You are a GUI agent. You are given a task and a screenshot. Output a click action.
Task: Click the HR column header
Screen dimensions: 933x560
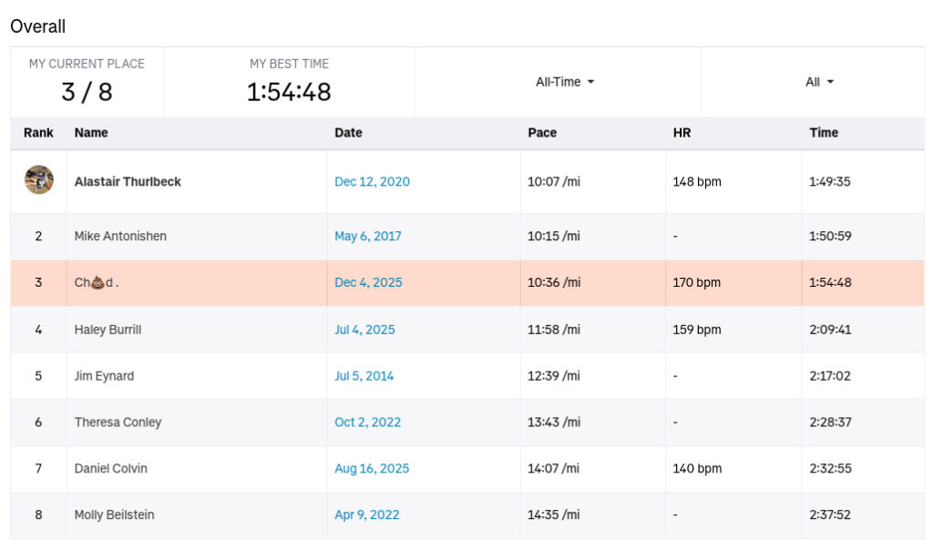pos(682,133)
